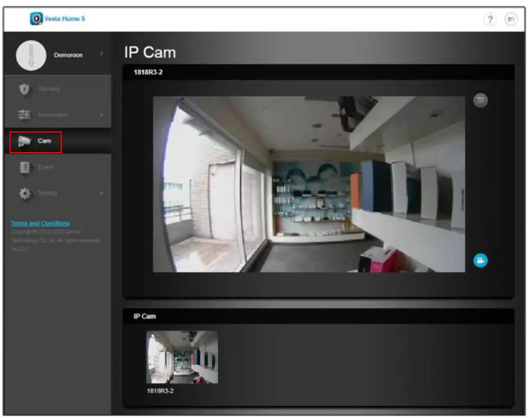
Task: Open the Terms and Conditions link
Action: [x=40, y=223]
